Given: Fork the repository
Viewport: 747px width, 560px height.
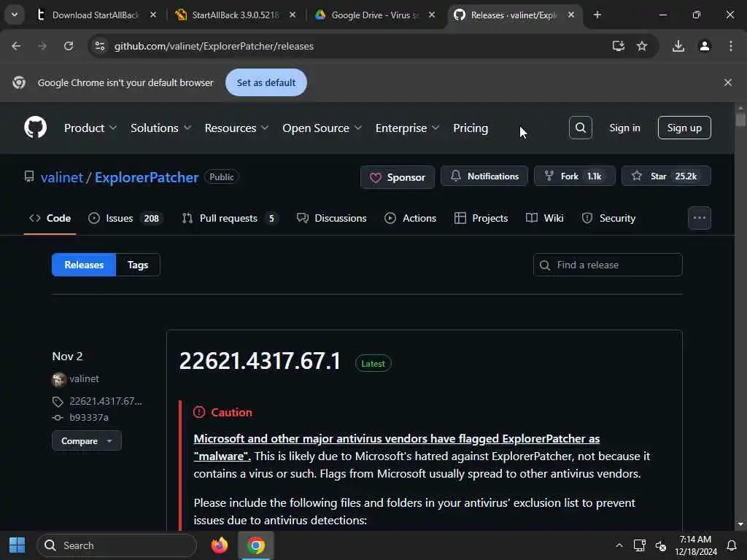Looking at the screenshot, I should pyautogui.click(x=575, y=176).
